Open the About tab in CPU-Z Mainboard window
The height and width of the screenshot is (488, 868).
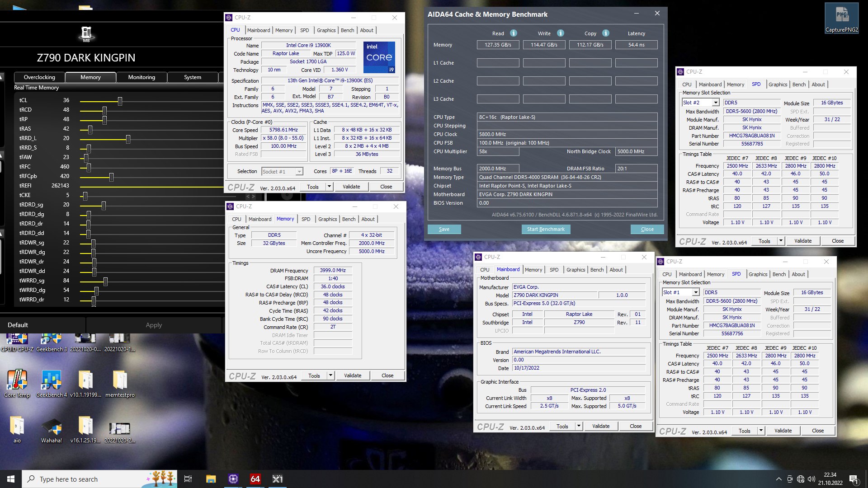[616, 270]
